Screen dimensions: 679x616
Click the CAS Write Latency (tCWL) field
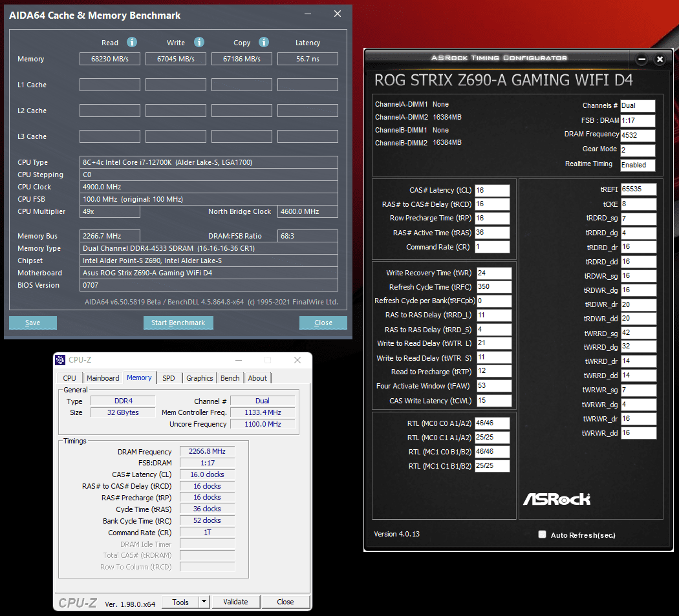pos(494,400)
